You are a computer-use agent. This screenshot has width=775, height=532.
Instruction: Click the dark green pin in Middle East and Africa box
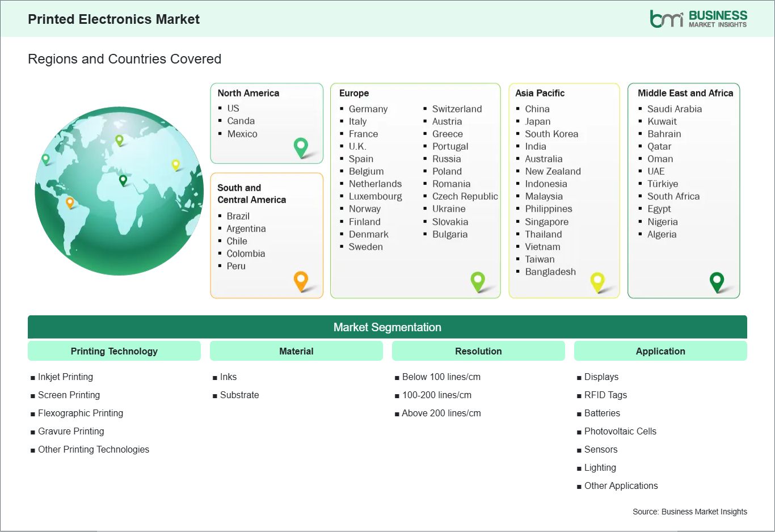pyautogui.click(x=717, y=282)
